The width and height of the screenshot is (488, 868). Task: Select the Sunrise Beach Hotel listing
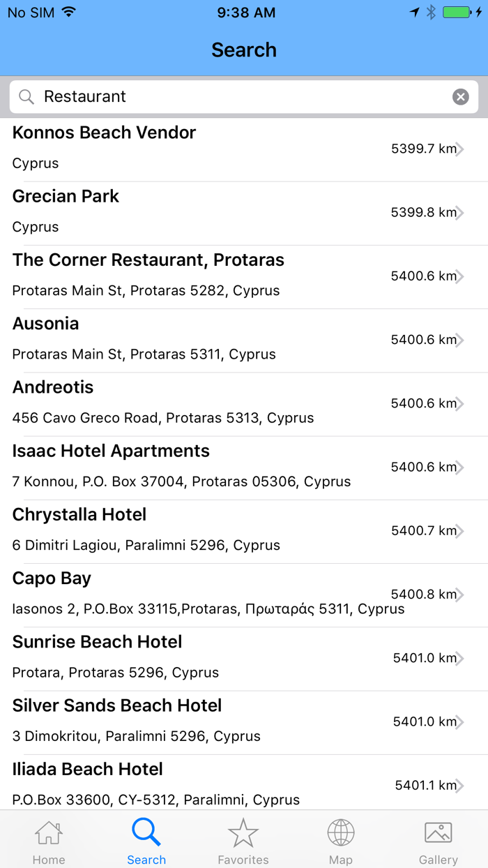point(209,657)
